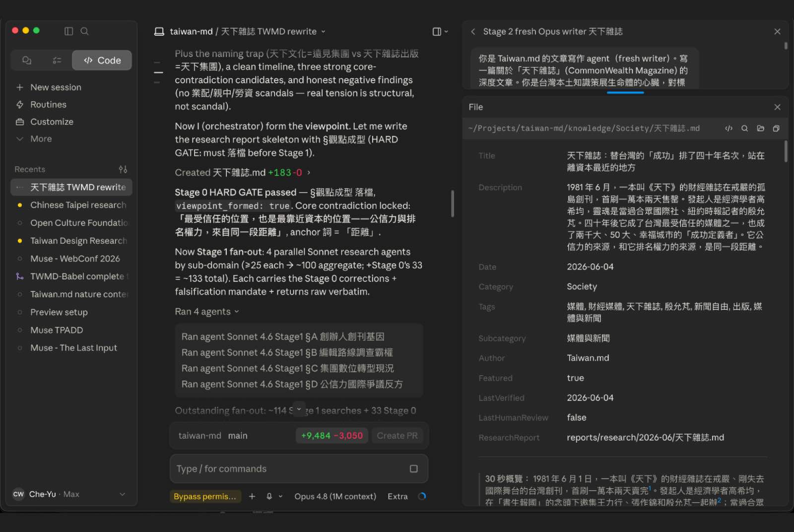Image resolution: width=794 pixels, height=532 pixels.
Task: Search within the file using magnifier icon
Action: (x=744, y=129)
